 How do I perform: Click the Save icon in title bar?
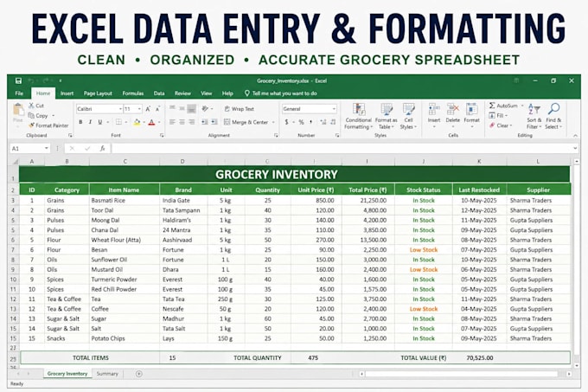(x=18, y=80)
